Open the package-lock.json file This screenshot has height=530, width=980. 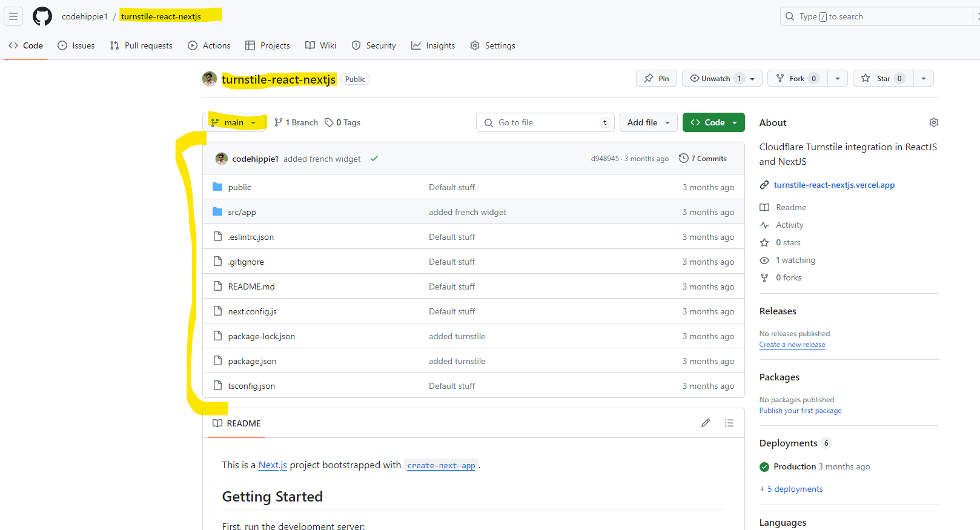click(262, 336)
